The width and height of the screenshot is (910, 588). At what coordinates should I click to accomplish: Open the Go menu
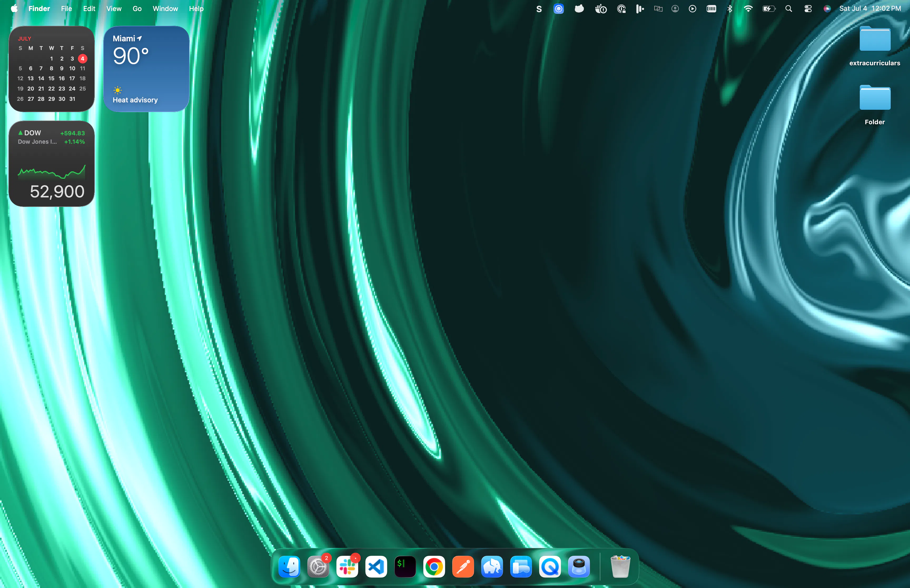coord(137,8)
